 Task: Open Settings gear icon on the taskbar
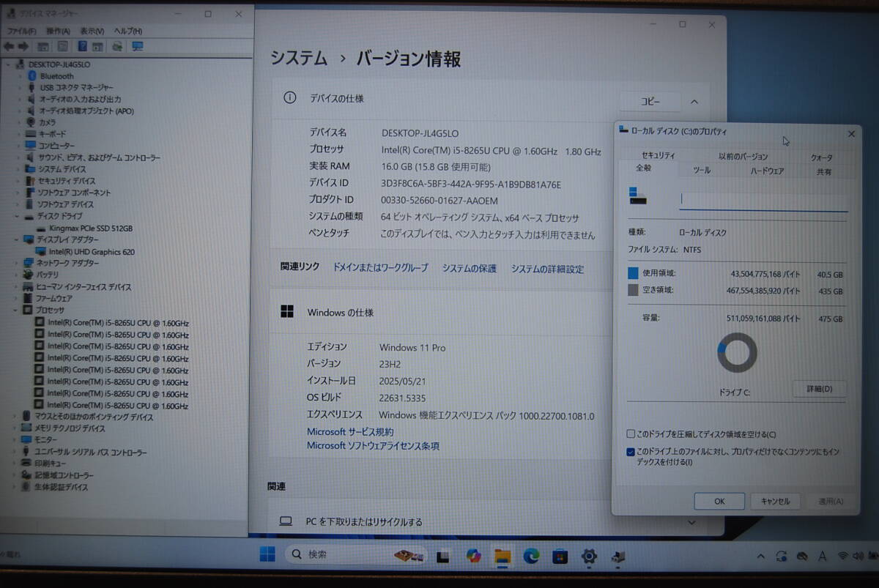tap(589, 557)
